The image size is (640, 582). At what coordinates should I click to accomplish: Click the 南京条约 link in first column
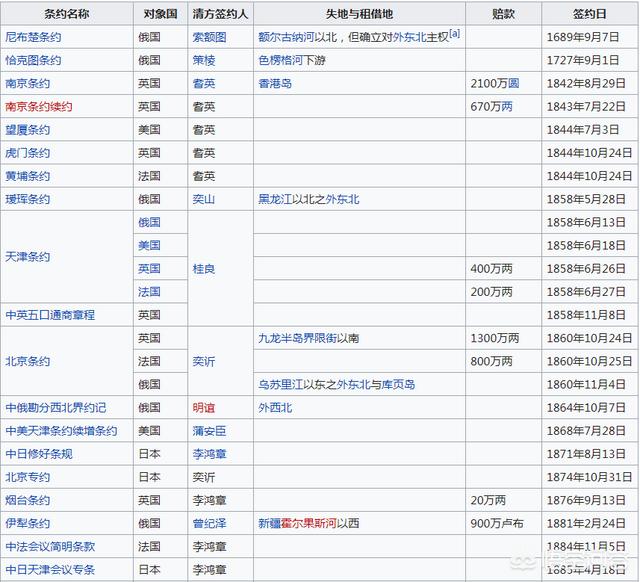pos(28,84)
